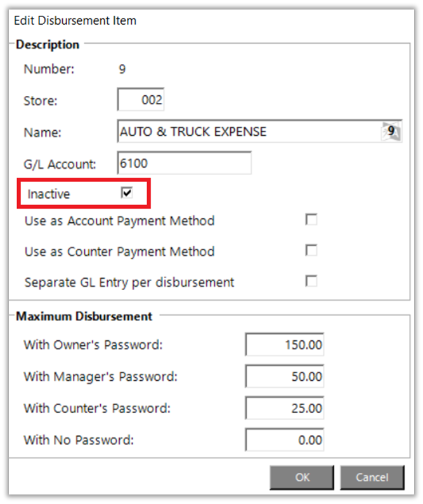This screenshot has height=504, width=423.
Task: Click the Edit Disbursement Item title text
Action: pyautogui.click(x=75, y=21)
